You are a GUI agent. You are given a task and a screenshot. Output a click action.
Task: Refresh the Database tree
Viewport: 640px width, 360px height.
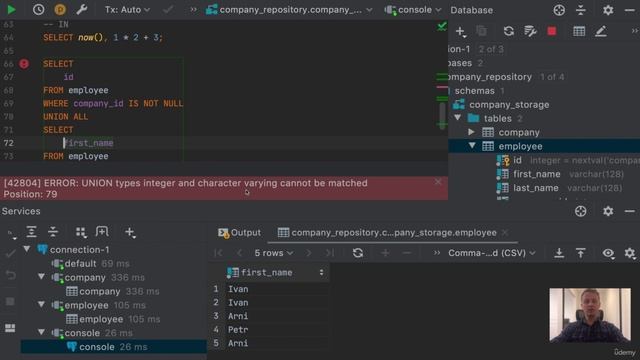point(509,31)
